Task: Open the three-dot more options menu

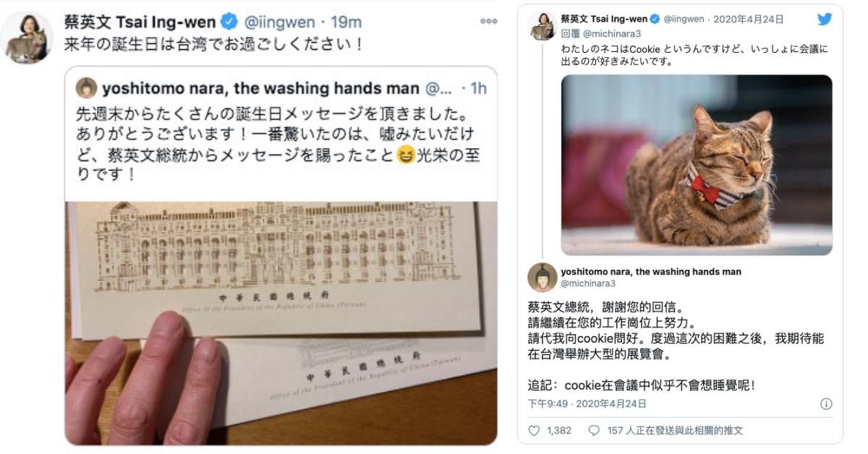Action: [x=489, y=22]
